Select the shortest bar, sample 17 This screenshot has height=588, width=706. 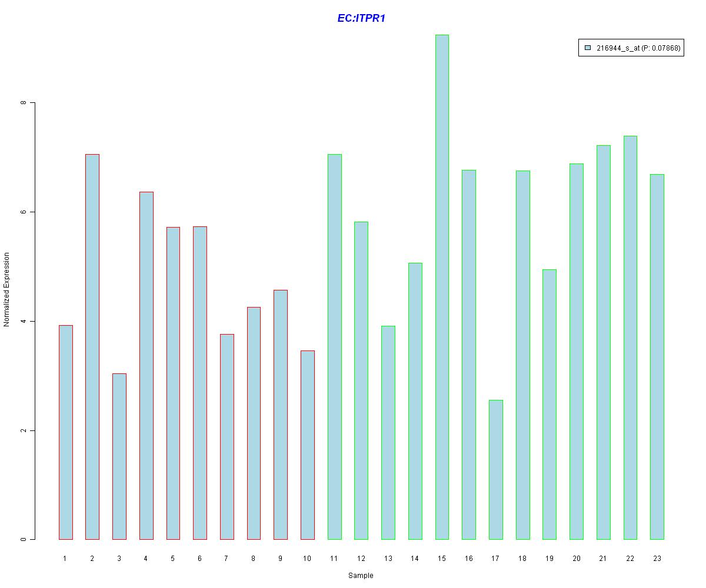[x=496, y=470]
